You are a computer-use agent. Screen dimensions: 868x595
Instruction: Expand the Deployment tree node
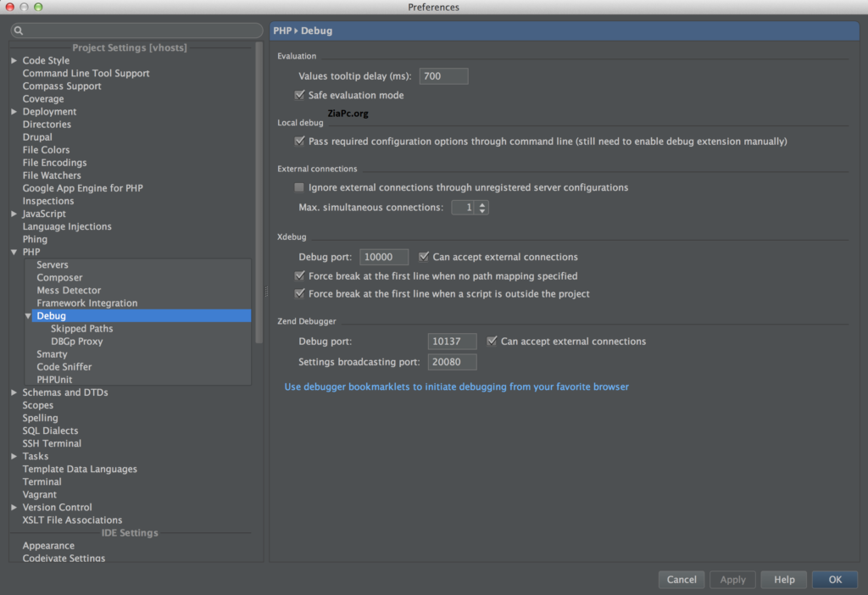[13, 111]
